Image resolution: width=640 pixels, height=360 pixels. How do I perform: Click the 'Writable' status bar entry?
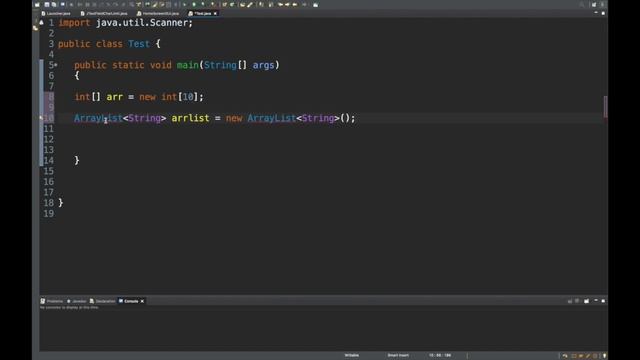pyautogui.click(x=351, y=355)
